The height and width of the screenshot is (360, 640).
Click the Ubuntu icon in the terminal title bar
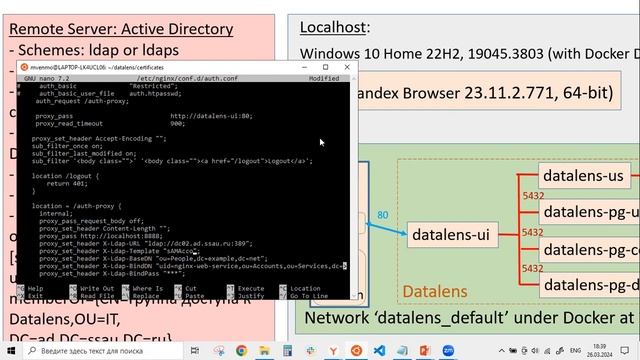(x=24, y=67)
